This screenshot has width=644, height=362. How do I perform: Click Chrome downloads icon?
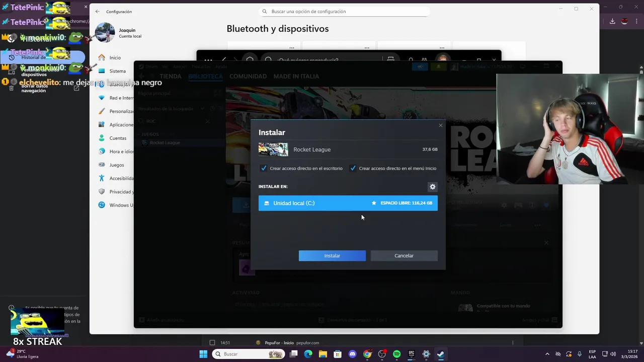tap(612, 21)
